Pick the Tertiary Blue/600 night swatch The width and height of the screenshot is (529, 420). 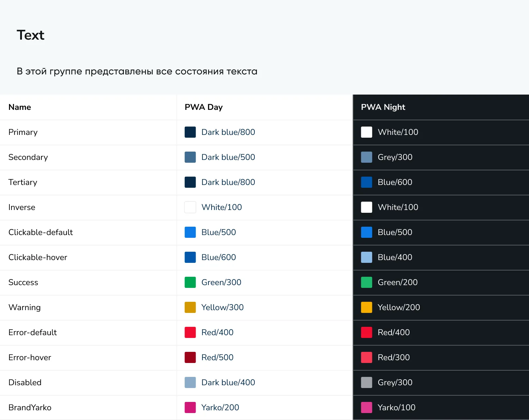(366, 182)
